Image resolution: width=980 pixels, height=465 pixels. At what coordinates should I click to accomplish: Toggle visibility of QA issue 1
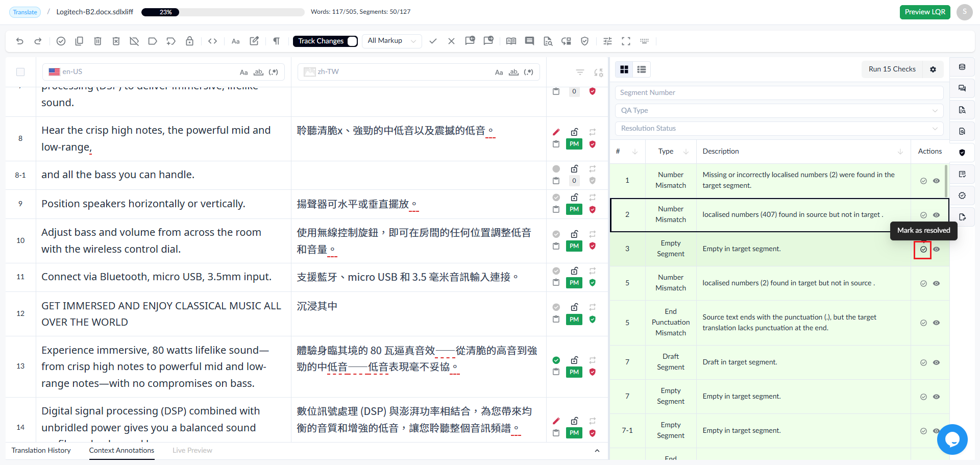coord(936,181)
